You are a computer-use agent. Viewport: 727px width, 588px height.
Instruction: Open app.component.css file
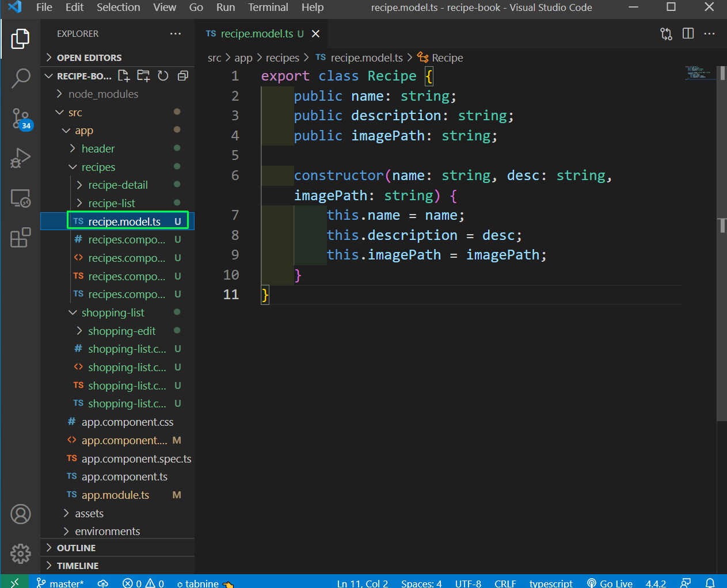(117, 422)
